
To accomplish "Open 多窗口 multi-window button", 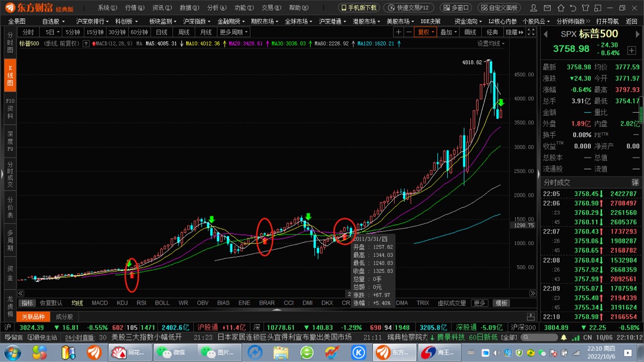I will click(456, 8).
